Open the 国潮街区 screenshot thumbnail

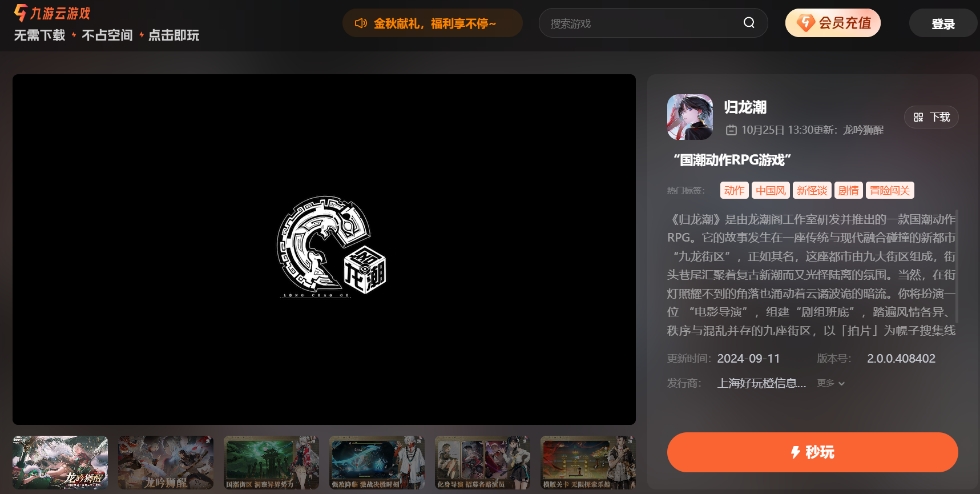pos(271,463)
